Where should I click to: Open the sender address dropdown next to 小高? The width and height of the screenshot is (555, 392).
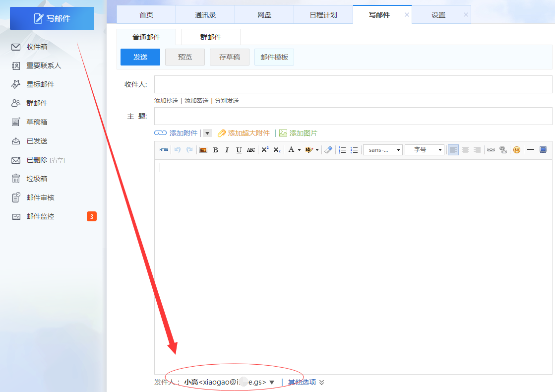pyautogui.click(x=271, y=382)
